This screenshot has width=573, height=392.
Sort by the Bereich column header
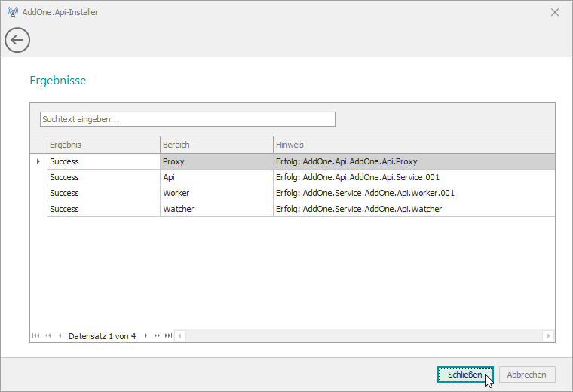point(216,145)
